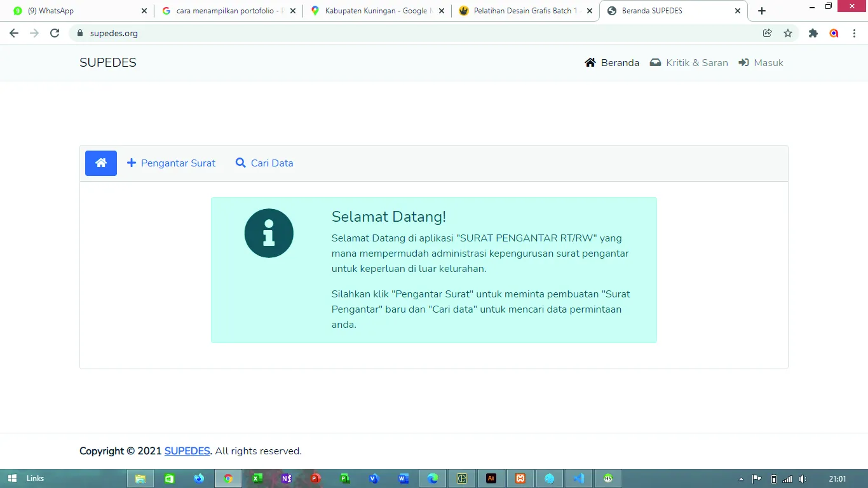Screen dimensions: 868x488
Task: Open Word from the taskbar
Action: pyautogui.click(x=403, y=478)
